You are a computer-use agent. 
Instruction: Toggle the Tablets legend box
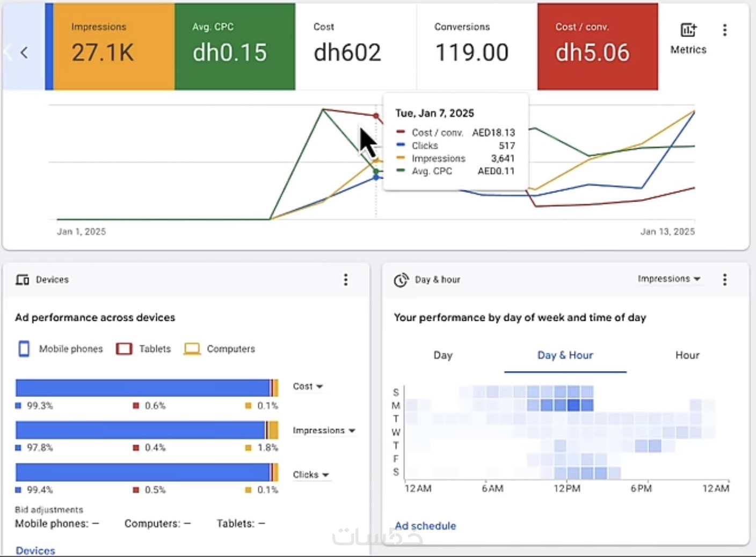coord(124,349)
